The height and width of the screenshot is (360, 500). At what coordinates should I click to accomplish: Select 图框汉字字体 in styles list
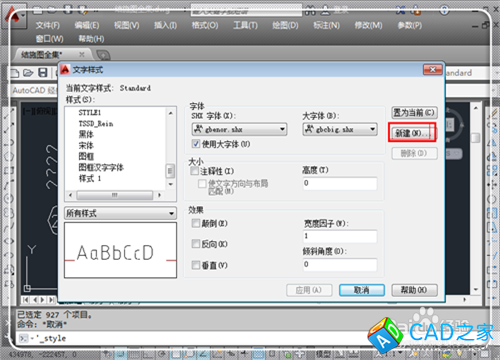[101, 167]
